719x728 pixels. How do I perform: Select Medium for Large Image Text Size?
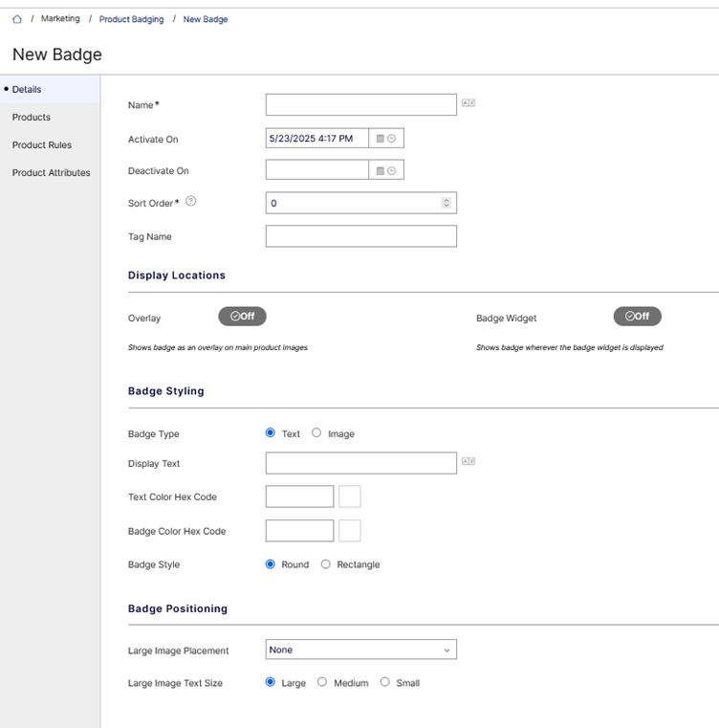322,683
